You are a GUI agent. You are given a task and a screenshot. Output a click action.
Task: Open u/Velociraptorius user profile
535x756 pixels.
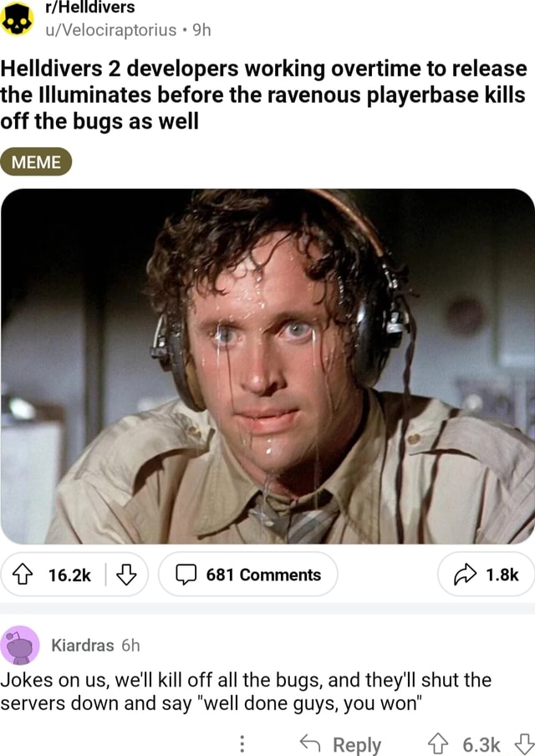coord(111,30)
